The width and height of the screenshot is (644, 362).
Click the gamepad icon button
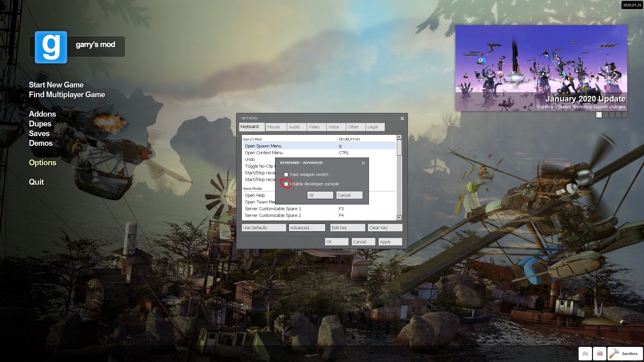585,354
